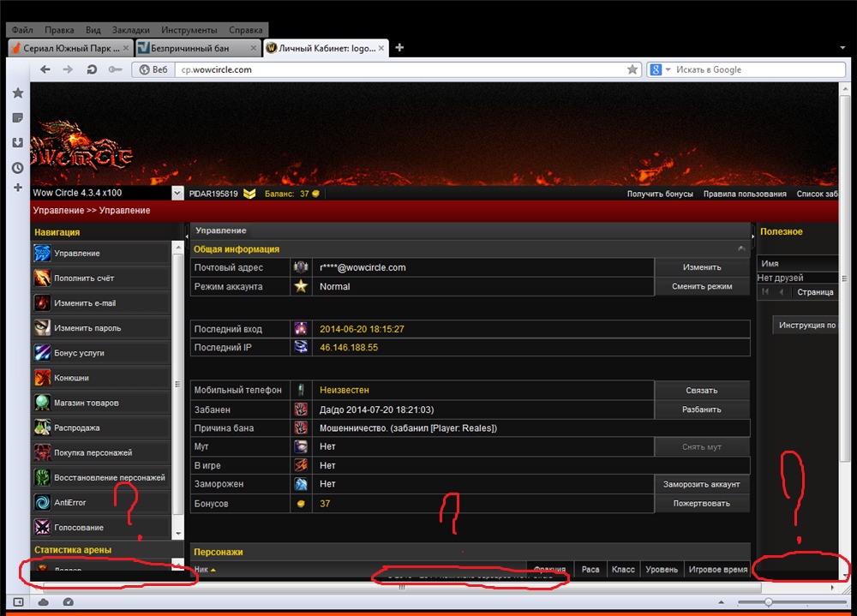
Task: Click the Изменить пароль icon
Action: [x=42, y=328]
